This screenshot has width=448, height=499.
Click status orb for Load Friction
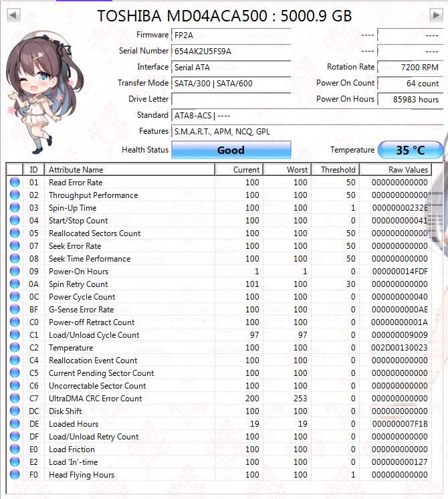(15, 449)
